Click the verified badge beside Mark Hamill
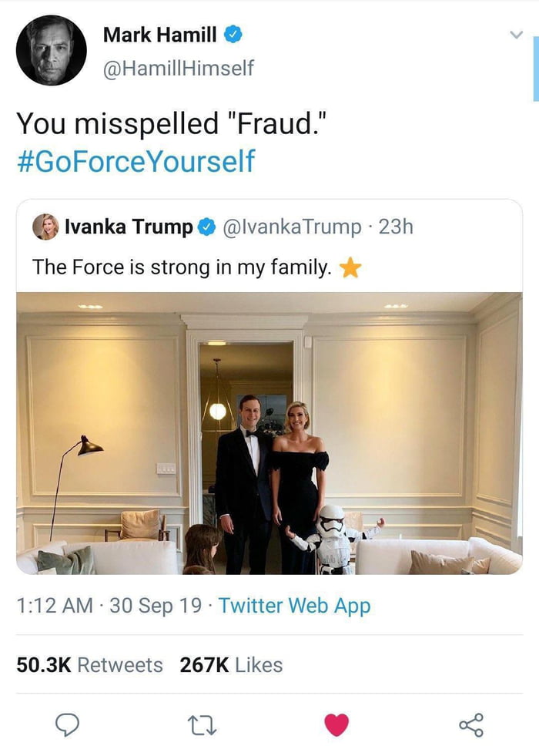 [x=235, y=35]
